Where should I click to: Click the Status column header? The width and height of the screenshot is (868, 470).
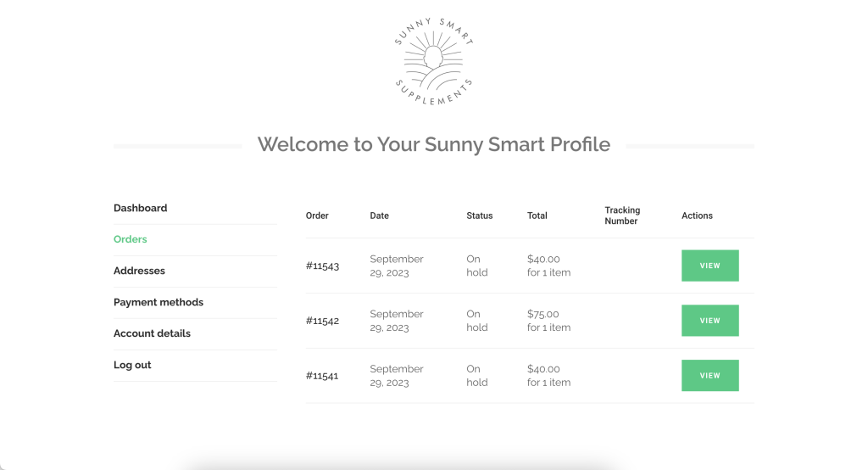pos(480,215)
